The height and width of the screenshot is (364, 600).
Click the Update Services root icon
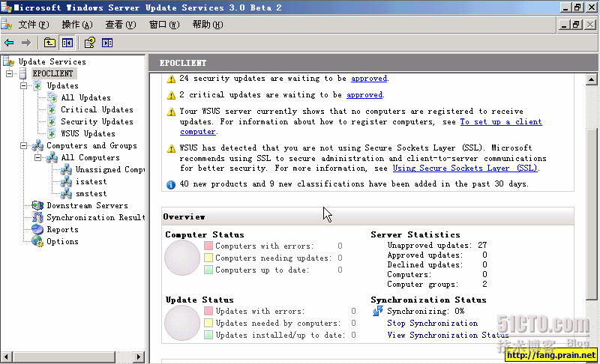point(9,61)
